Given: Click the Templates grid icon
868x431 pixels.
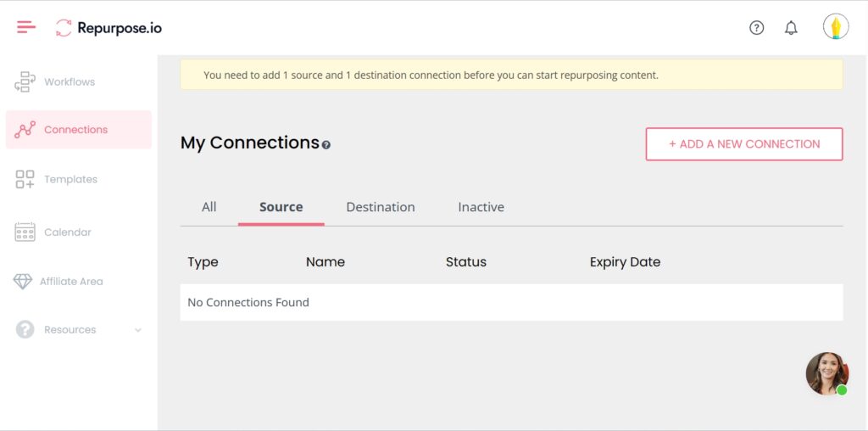Looking at the screenshot, I should (x=25, y=179).
